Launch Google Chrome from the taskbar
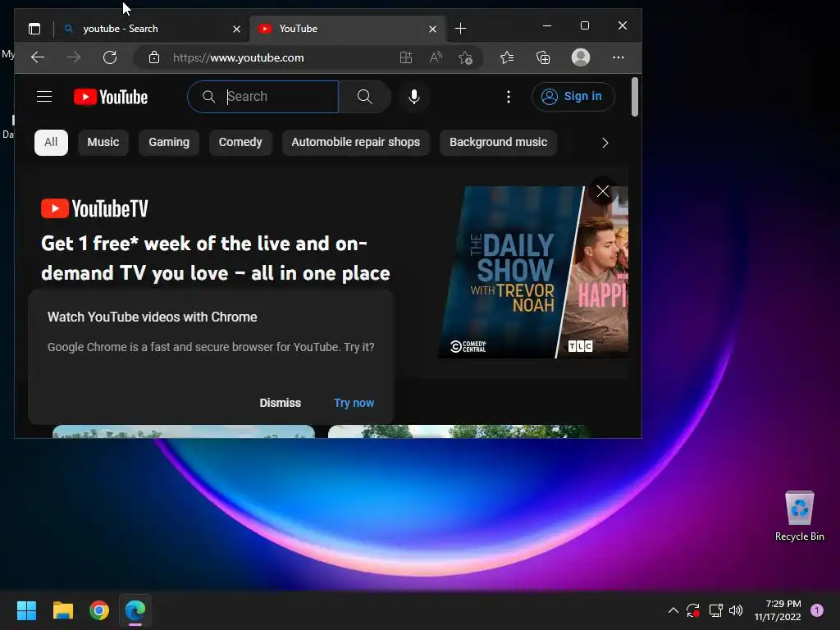The height and width of the screenshot is (630, 840). [x=99, y=610]
